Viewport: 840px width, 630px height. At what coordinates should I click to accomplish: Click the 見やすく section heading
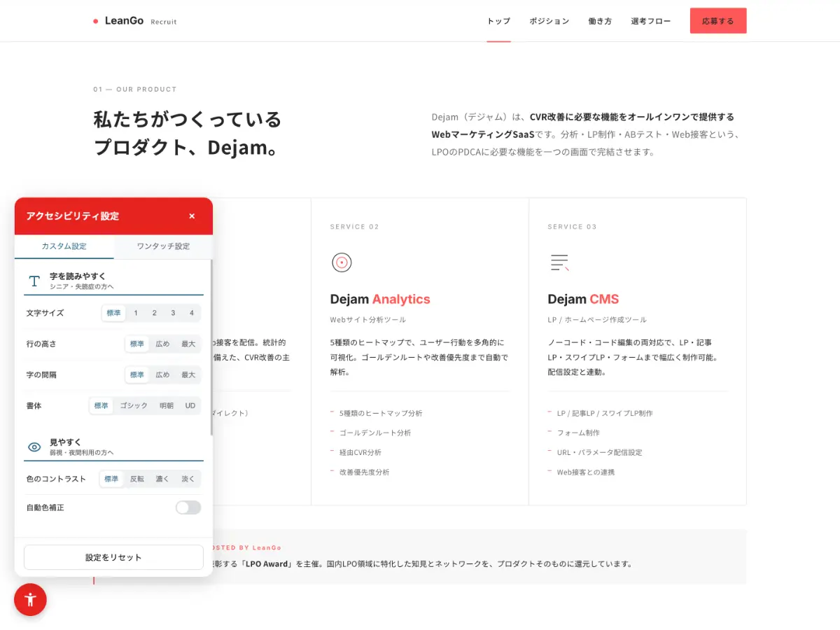[x=66, y=442]
